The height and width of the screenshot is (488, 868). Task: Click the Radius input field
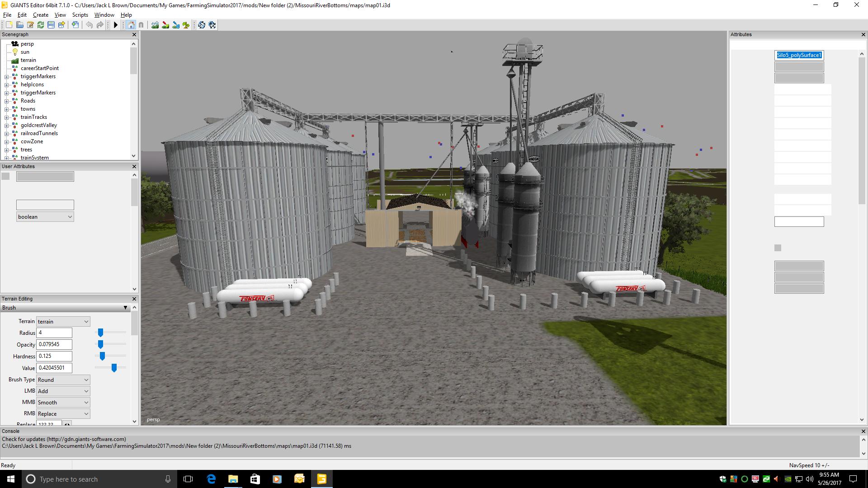click(54, 333)
